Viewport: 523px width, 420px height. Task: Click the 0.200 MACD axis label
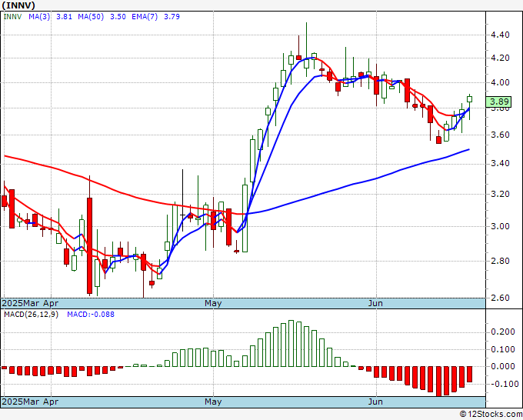pos(503,332)
